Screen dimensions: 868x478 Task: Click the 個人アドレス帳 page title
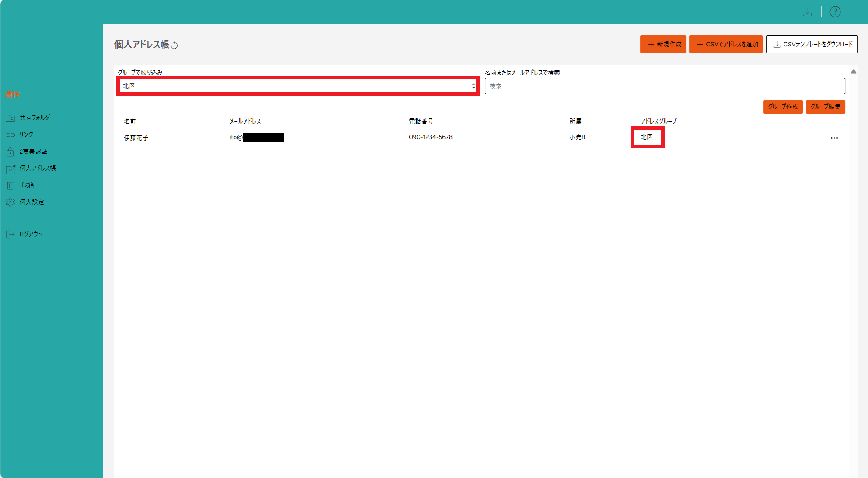point(141,45)
